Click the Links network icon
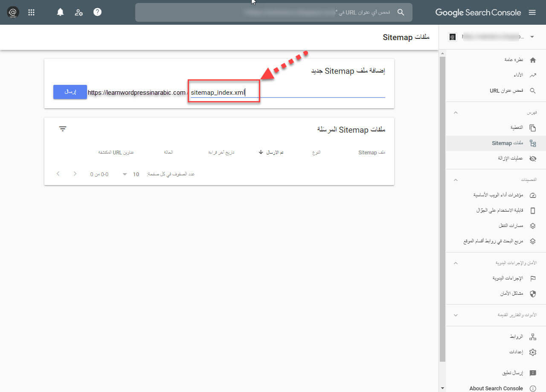 (x=532, y=337)
